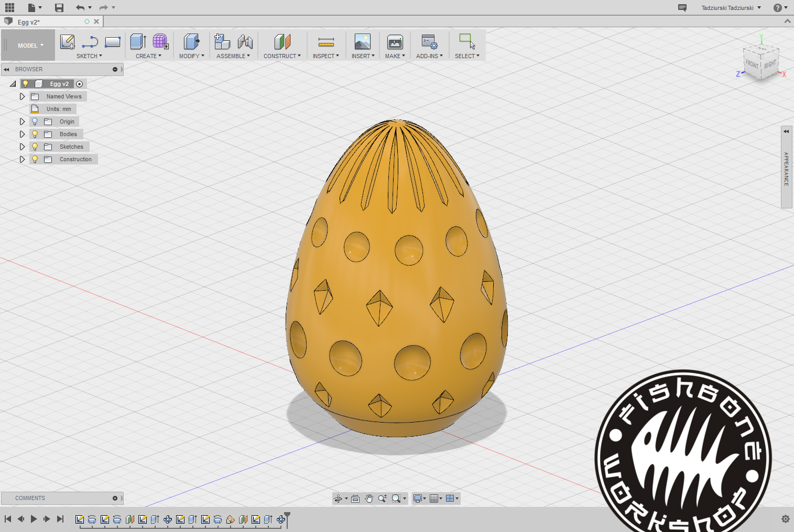Viewport: 794px width, 532px height.
Task: Open the notifications comment icon
Action: pyautogui.click(x=682, y=8)
